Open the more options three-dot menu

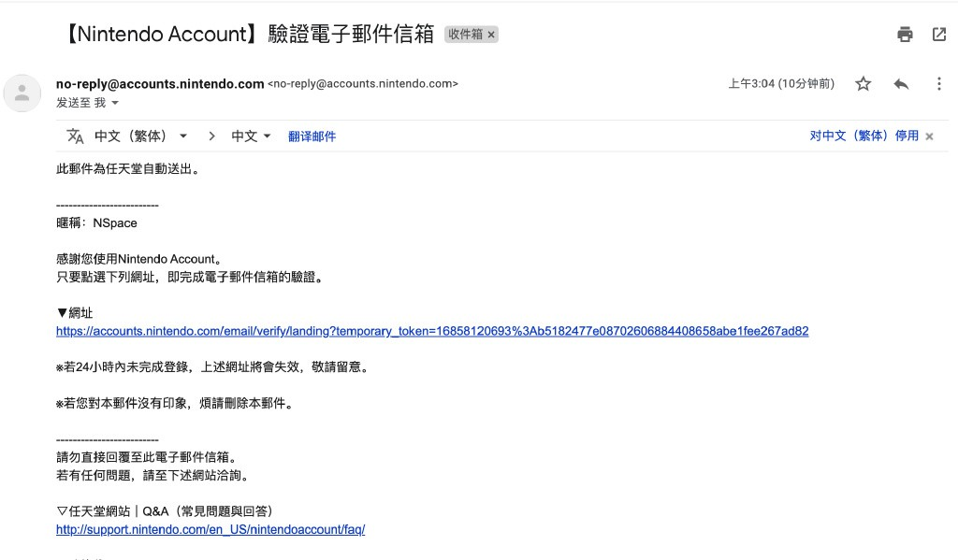tap(939, 83)
